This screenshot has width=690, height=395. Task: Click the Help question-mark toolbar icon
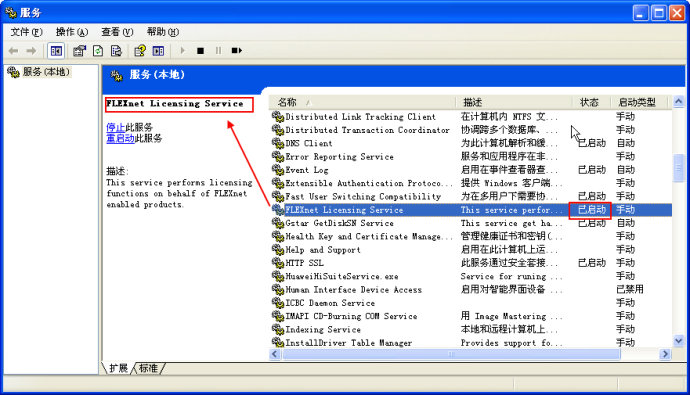140,51
